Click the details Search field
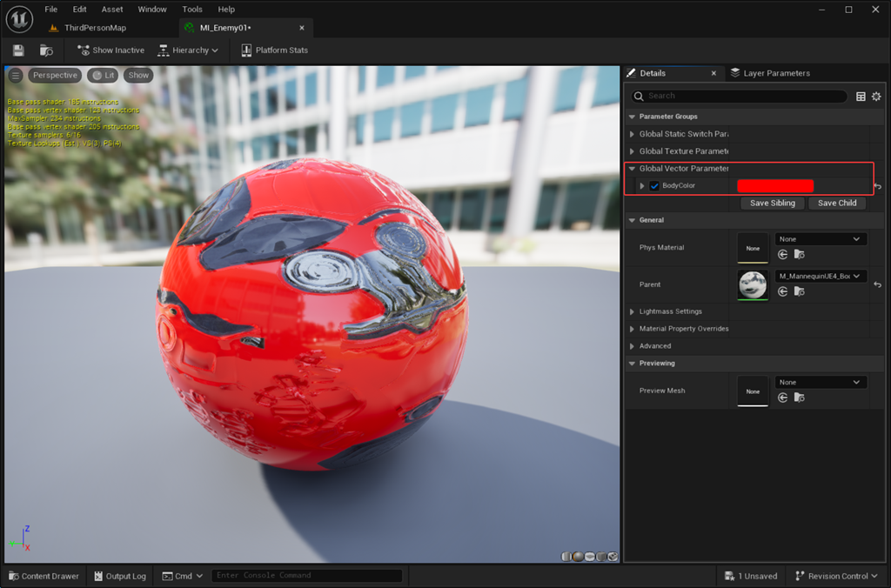 [x=740, y=96]
